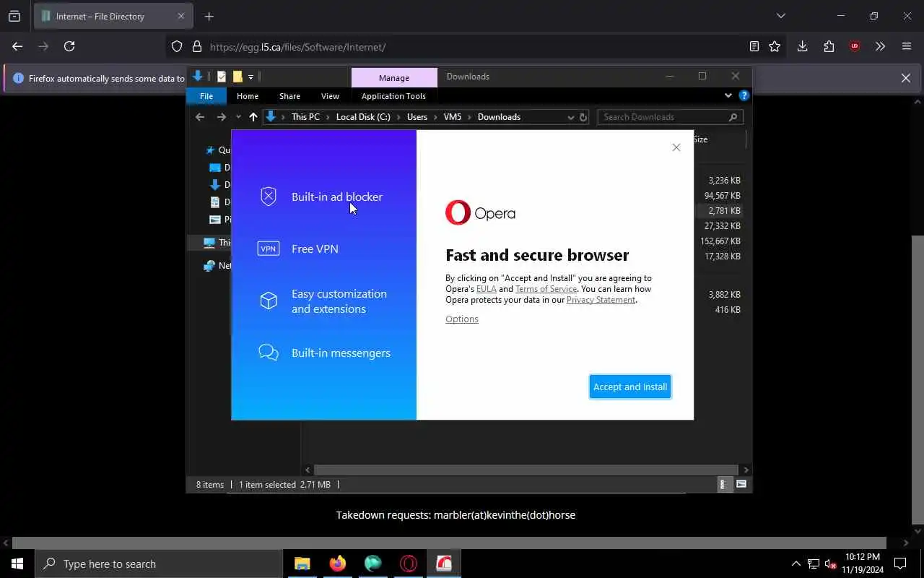Expand the address bar history dropdown
The width and height of the screenshot is (924, 578).
coord(570,117)
